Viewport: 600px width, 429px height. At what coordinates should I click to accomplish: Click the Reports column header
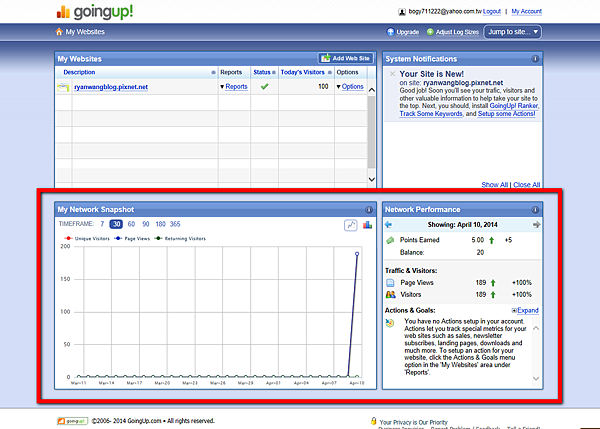[x=231, y=72]
